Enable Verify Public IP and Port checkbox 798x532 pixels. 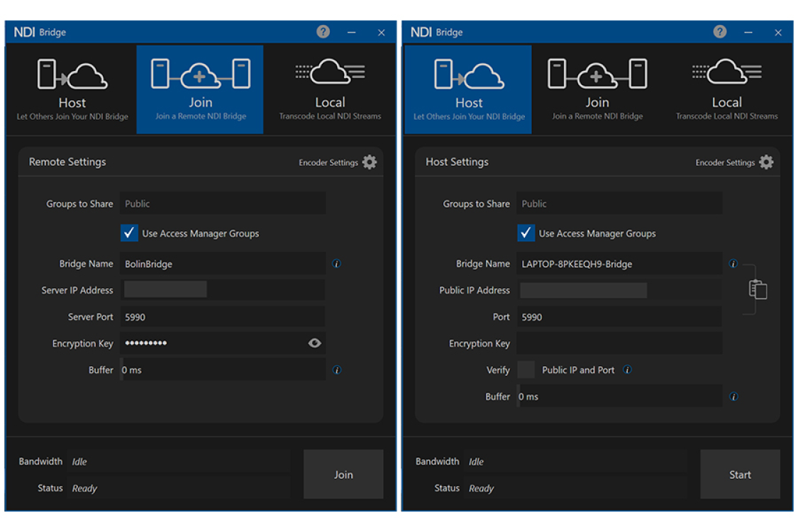[x=526, y=370]
